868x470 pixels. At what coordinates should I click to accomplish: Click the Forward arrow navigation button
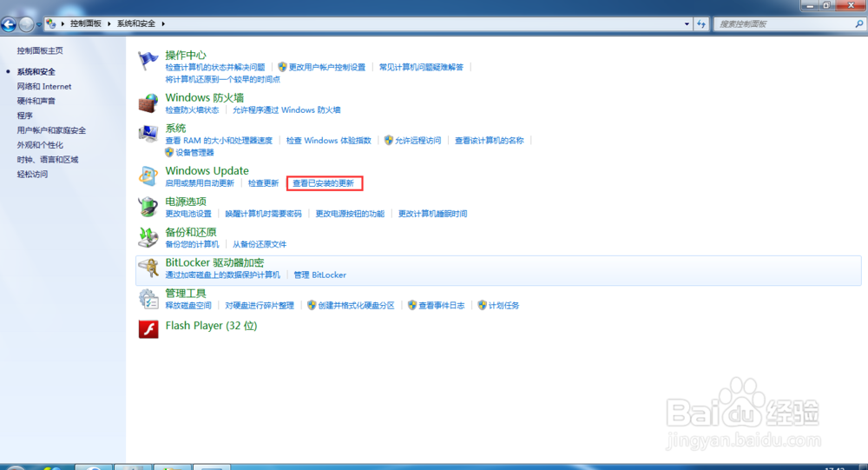[x=26, y=24]
